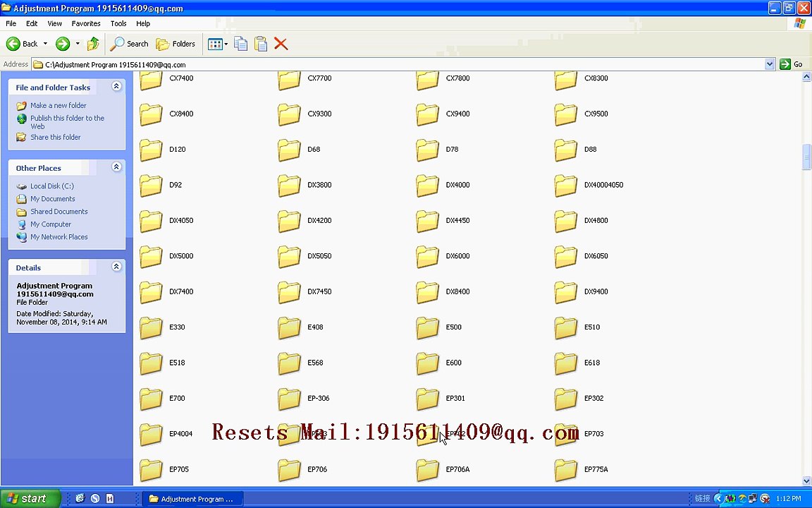Open the Views dropdown arrow

(226, 44)
